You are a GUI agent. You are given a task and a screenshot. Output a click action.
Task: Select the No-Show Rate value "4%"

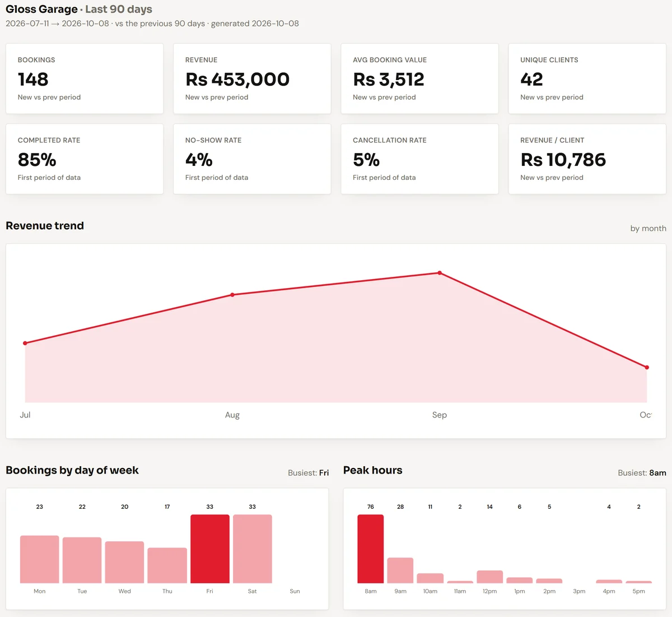(x=199, y=160)
